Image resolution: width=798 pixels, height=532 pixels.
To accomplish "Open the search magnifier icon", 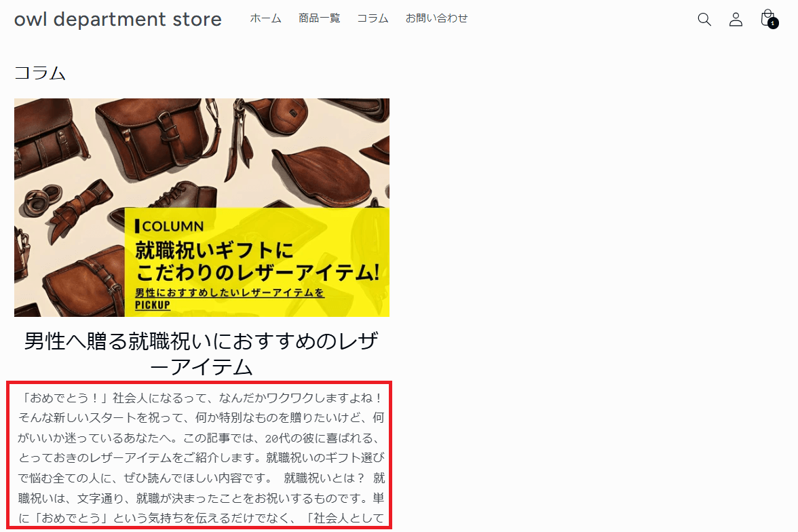I will pyautogui.click(x=704, y=20).
